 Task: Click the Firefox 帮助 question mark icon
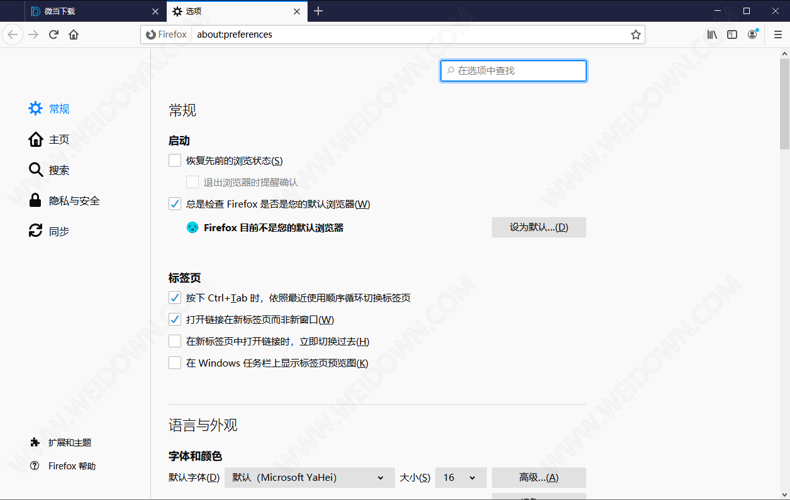[35, 466]
